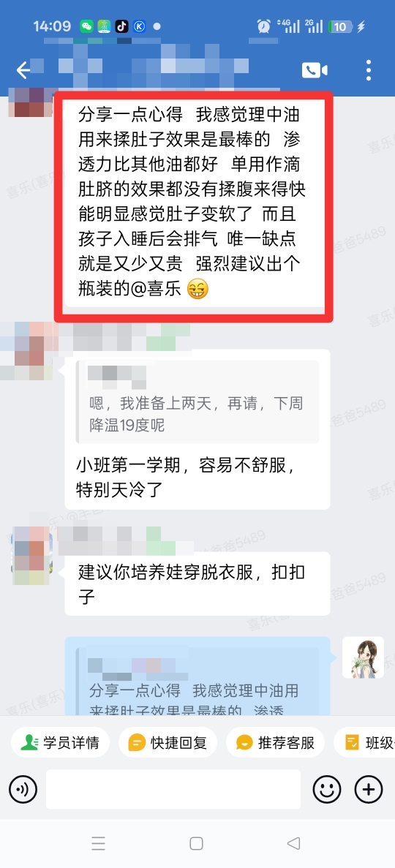Tap Android back triangle button
The image size is (395, 868).
tap(294, 843)
